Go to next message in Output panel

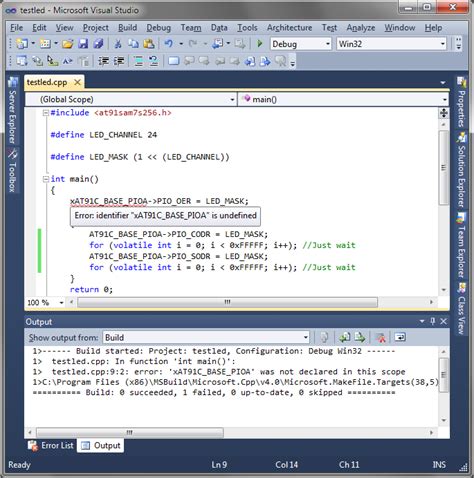pyautogui.click(x=360, y=337)
